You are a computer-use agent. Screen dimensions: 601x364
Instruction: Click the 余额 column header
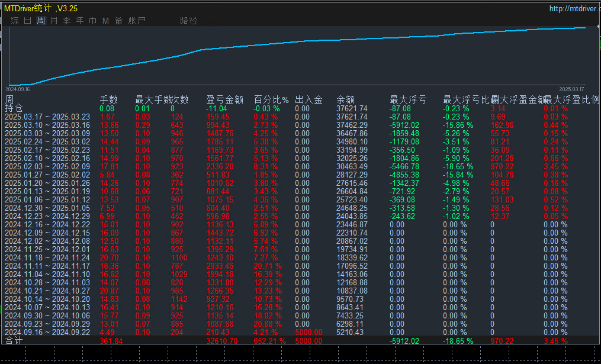click(x=345, y=100)
